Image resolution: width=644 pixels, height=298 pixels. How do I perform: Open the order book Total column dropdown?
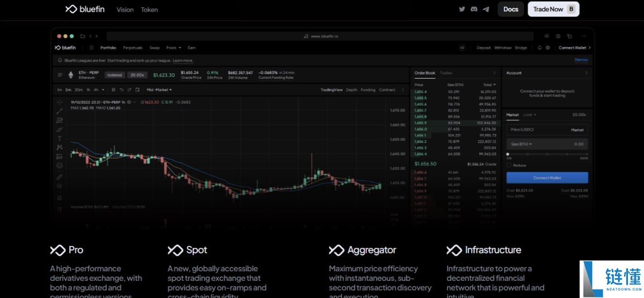(x=489, y=85)
